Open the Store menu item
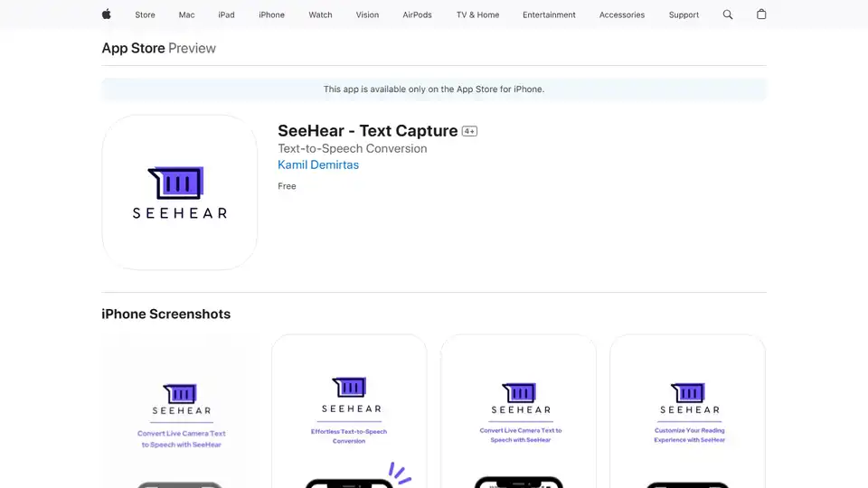Viewport: 868px width, 488px height. click(145, 14)
